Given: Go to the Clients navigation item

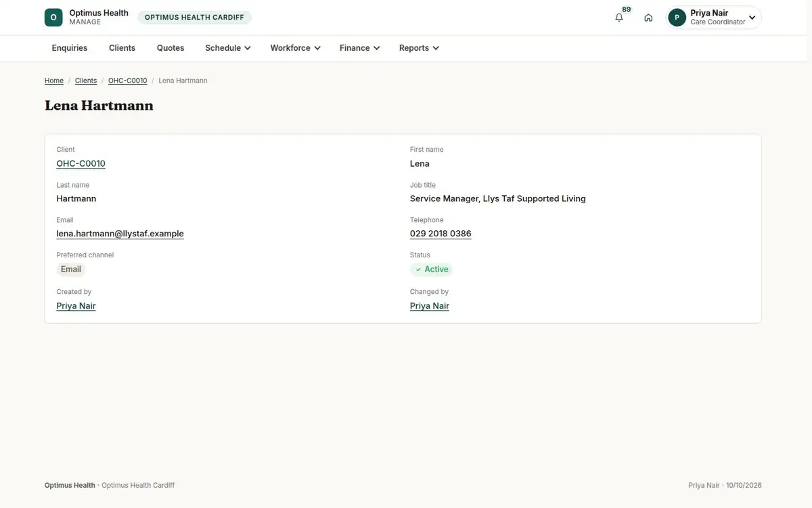Looking at the screenshot, I should click(x=122, y=48).
